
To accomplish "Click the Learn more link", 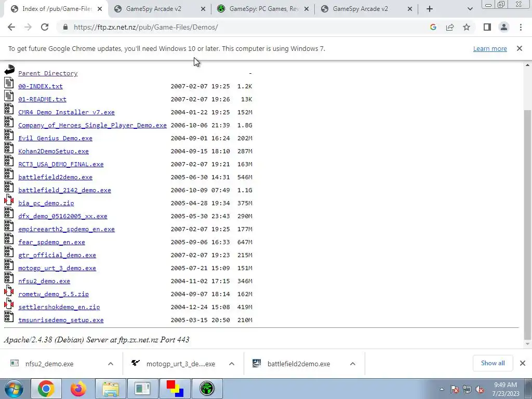I will pyautogui.click(x=490, y=48).
